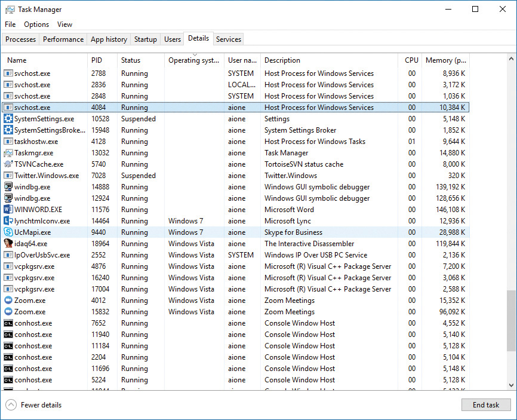Sort by the Operating system column header
Screen dimensions: 517x420
pyautogui.click(x=193, y=60)
